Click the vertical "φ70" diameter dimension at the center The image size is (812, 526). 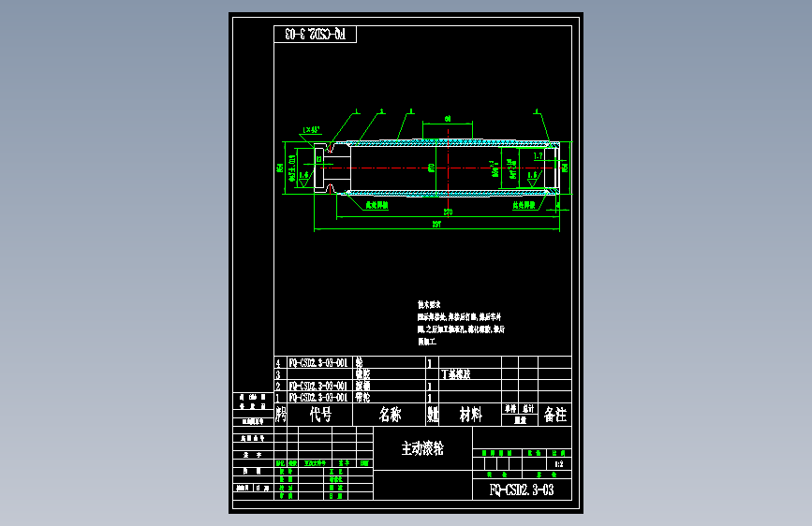432,168
